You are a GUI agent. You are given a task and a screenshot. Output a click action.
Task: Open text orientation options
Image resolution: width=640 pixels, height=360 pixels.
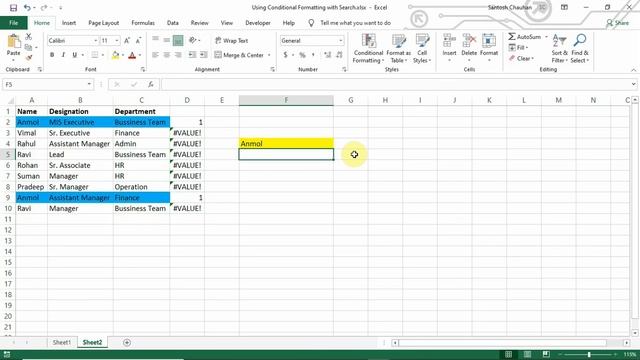point(194,40)
